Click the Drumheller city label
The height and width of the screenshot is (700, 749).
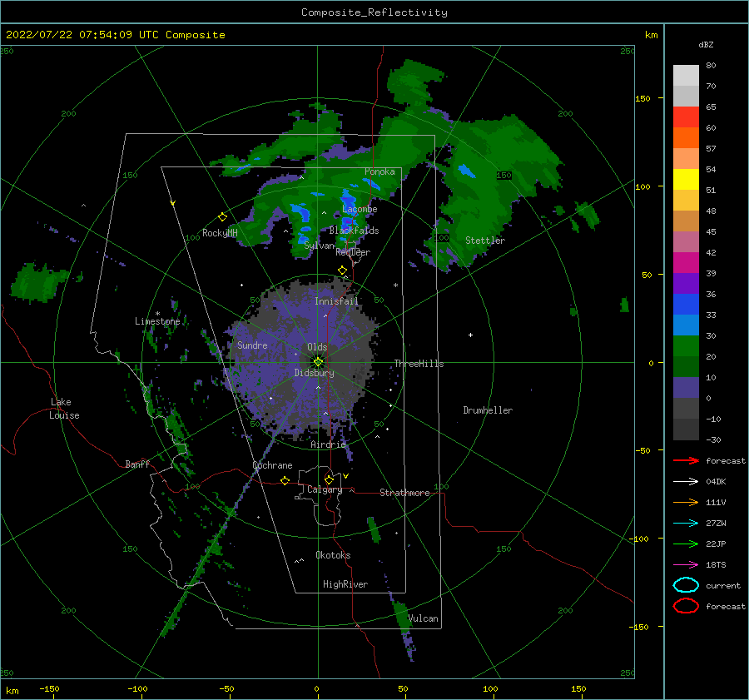[488, 410]
